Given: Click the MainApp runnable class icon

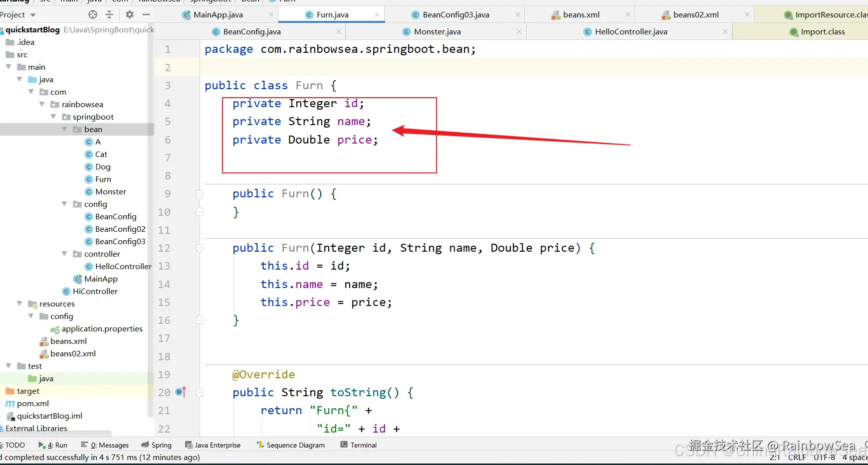Looking at the screenshot, I should 78,279.
